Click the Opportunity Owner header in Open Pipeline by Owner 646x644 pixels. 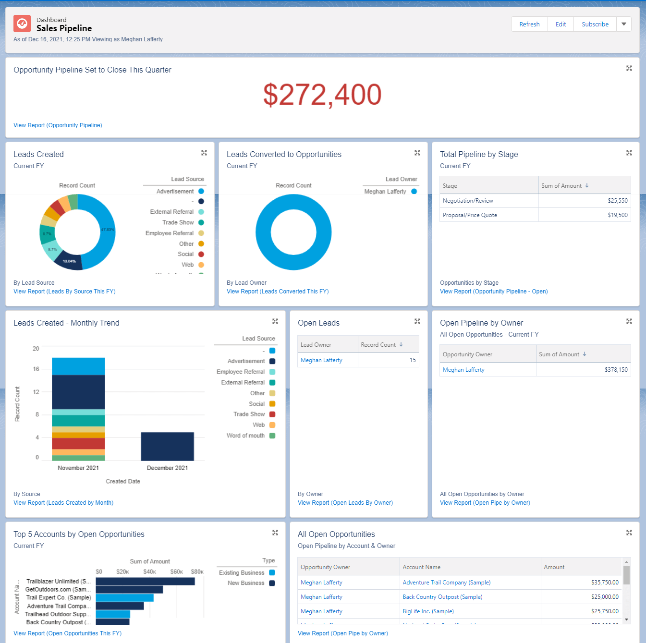coord(488,354)
